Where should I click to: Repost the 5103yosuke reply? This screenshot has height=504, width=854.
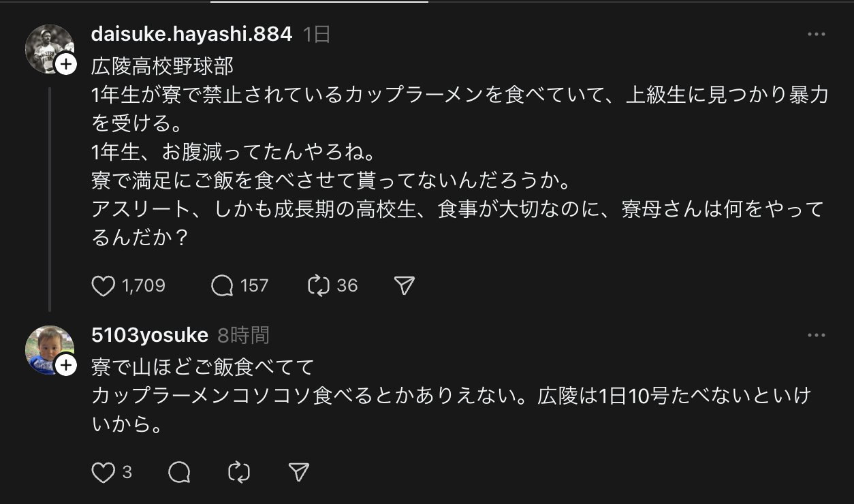(239, 472)
